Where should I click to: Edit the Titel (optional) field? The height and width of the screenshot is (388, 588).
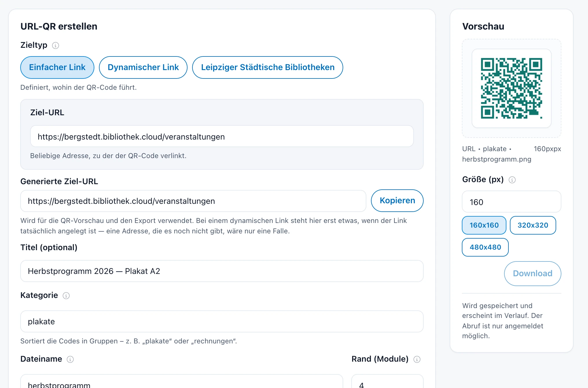point(222,271)
